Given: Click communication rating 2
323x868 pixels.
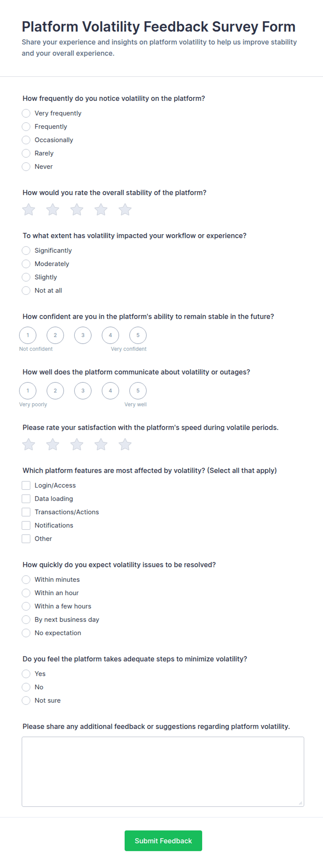Looking at the screenshot, I should pyautogui.click(x=55, y=391).
